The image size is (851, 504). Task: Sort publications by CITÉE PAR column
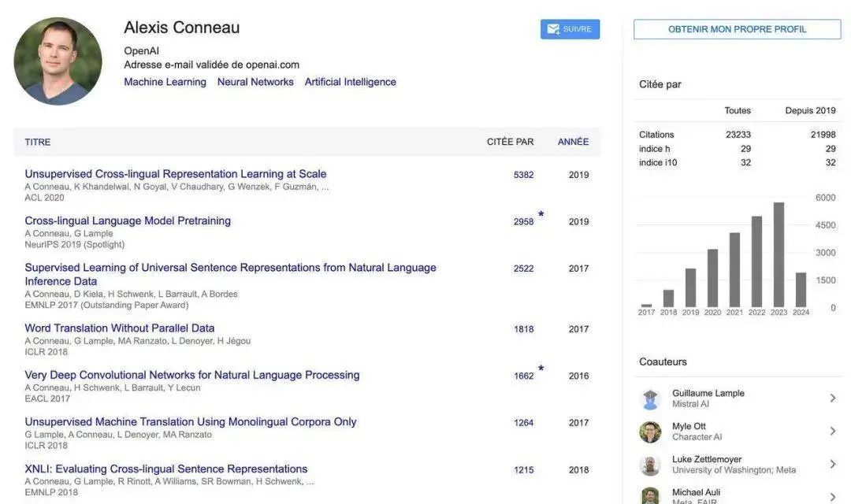(x=510, y=142)
